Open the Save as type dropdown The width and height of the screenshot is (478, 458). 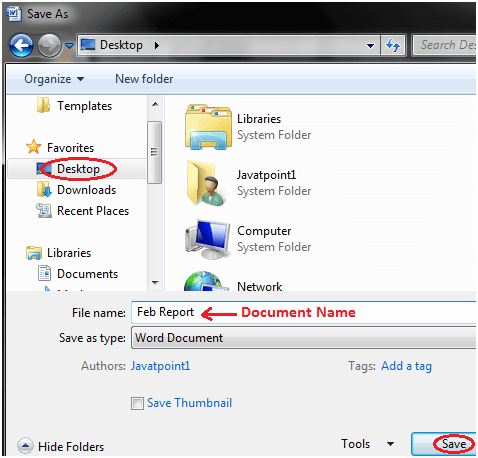click(303, 338)
